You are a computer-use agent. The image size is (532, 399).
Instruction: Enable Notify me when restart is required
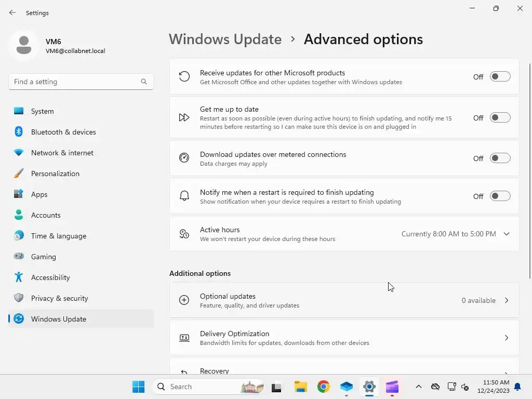pos(500,196)
